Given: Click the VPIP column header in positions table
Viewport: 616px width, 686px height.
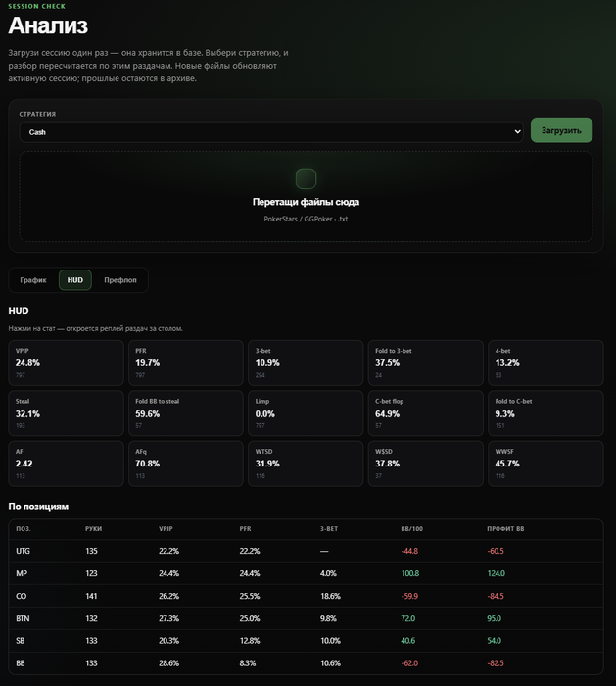Looking at the screenshot, I should 166,529.
